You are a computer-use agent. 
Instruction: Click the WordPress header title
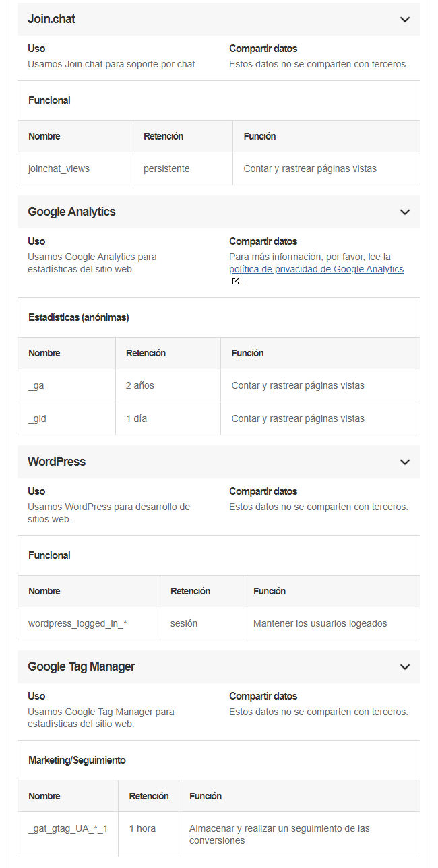click(x=57, y=462)
